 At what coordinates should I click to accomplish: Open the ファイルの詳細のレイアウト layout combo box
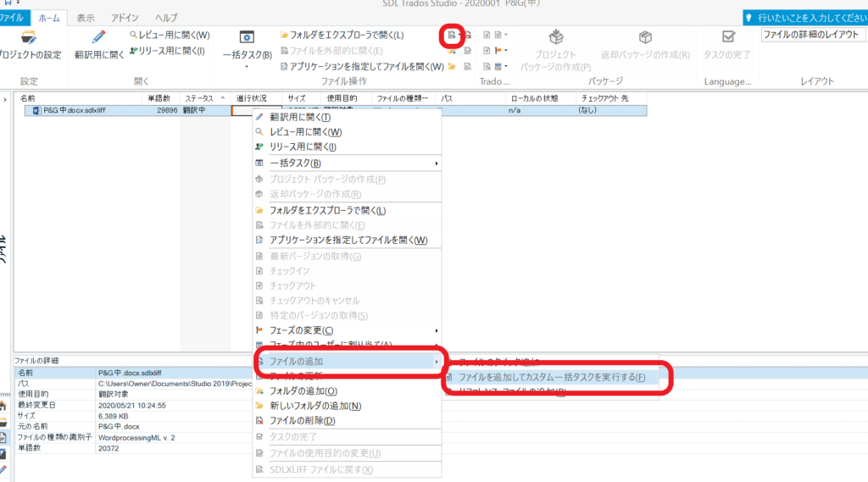(811, 35)
